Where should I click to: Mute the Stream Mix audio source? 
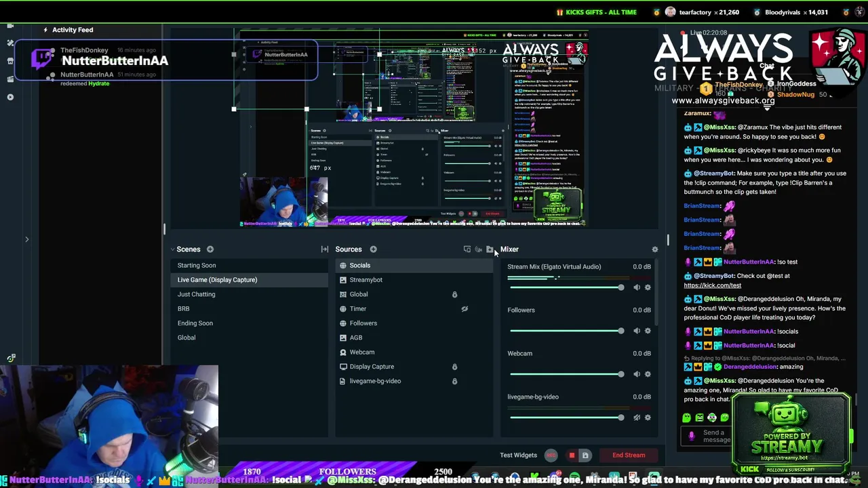636,287
